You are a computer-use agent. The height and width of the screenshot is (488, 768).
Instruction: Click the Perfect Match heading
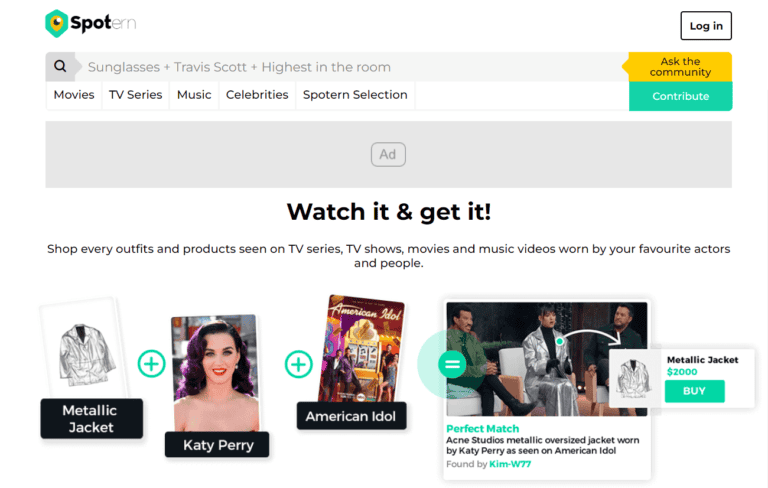482,429
